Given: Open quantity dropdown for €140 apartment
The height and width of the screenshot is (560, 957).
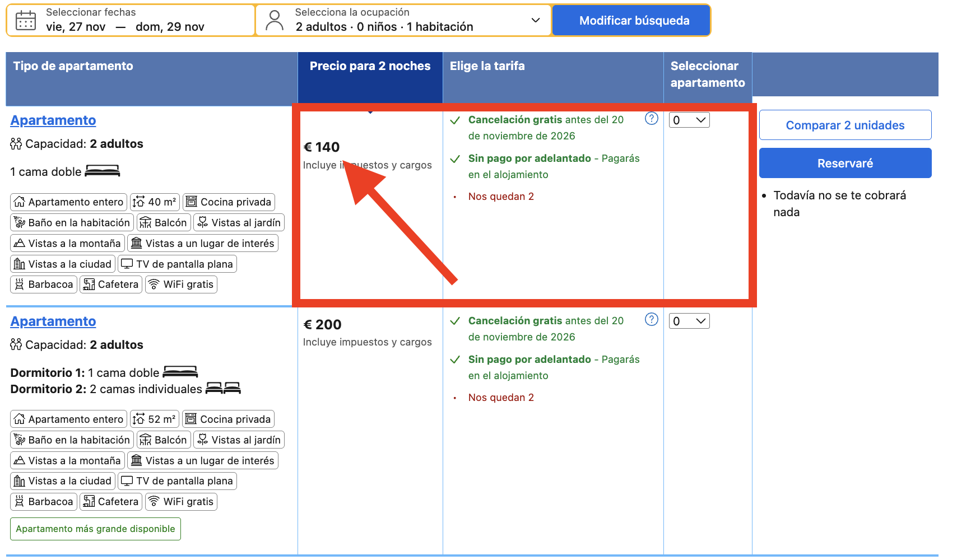Looking at the screenshot, I should [689, 120].
